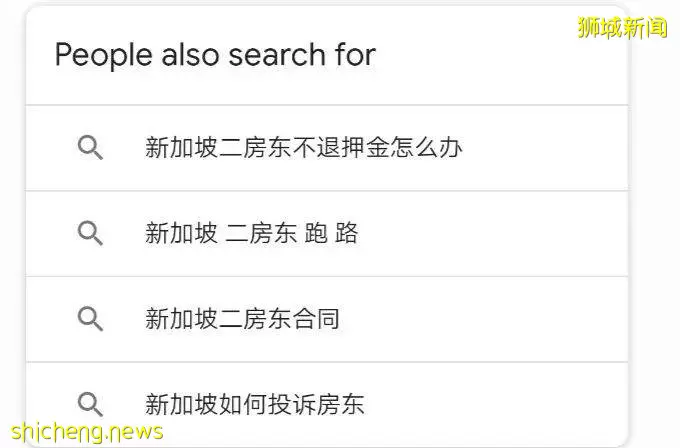Viewport: 680px width, 448px height.
Task: Click the word 合同 in third suggestion
Action: click(315, 319)
